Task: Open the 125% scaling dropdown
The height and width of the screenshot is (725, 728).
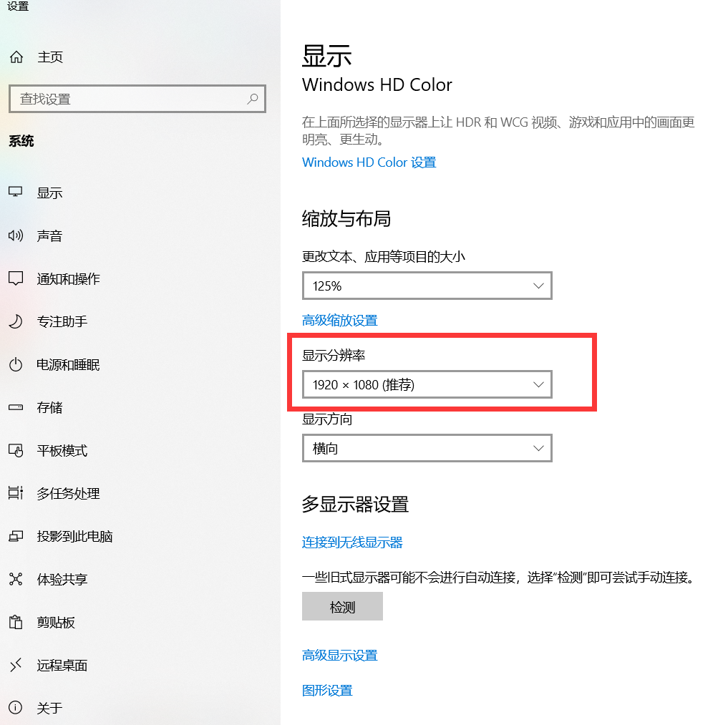Action: click(427, 286)
